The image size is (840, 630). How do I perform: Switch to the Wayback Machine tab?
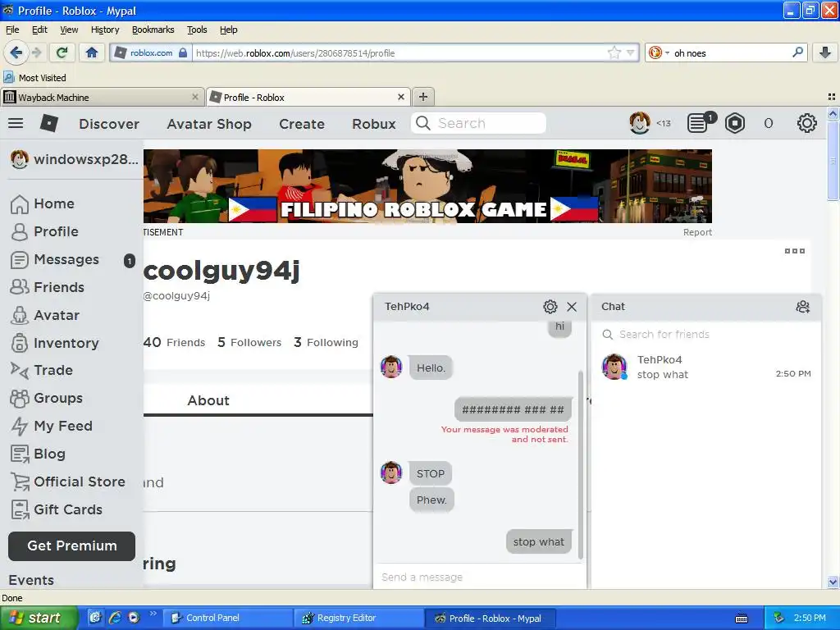[102, 97]
